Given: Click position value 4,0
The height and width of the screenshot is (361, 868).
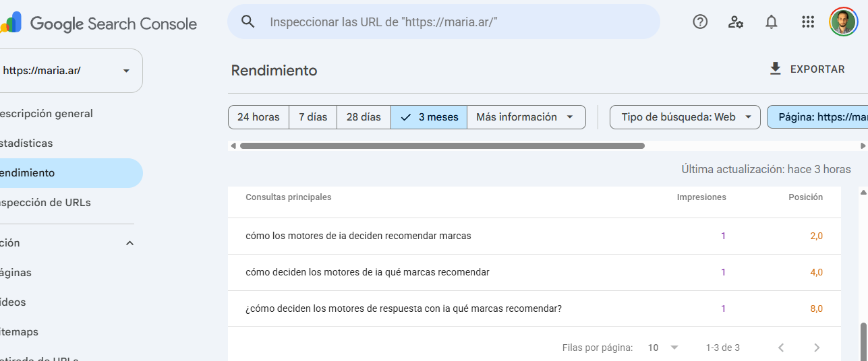Looking at the screenshot, I should [816, 272].
